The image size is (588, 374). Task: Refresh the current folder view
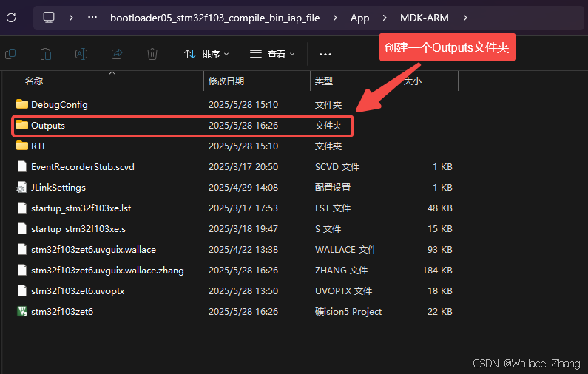pyautogui.click(x=11, y=18)
